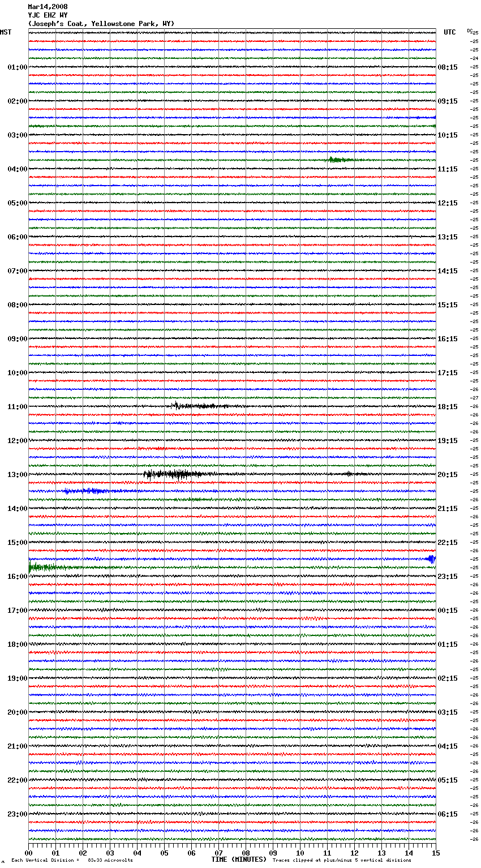Select the 11:00 MST time label

coord(18,407)
